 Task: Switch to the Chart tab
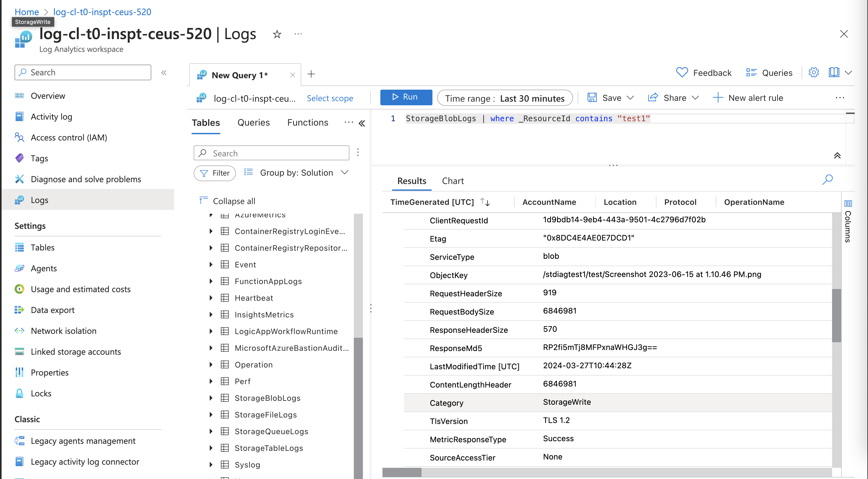tap(453, 181)
